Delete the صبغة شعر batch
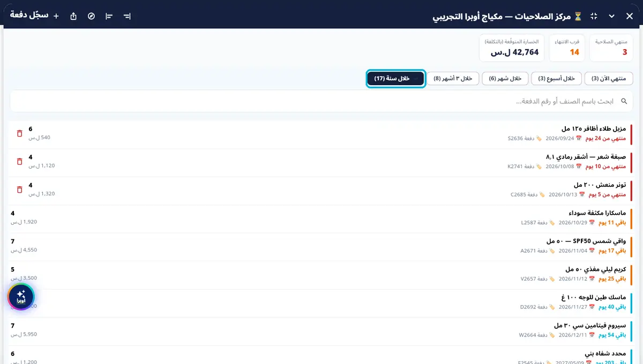The width and height of the screenshot is (643, 364). tap(20, 161)
